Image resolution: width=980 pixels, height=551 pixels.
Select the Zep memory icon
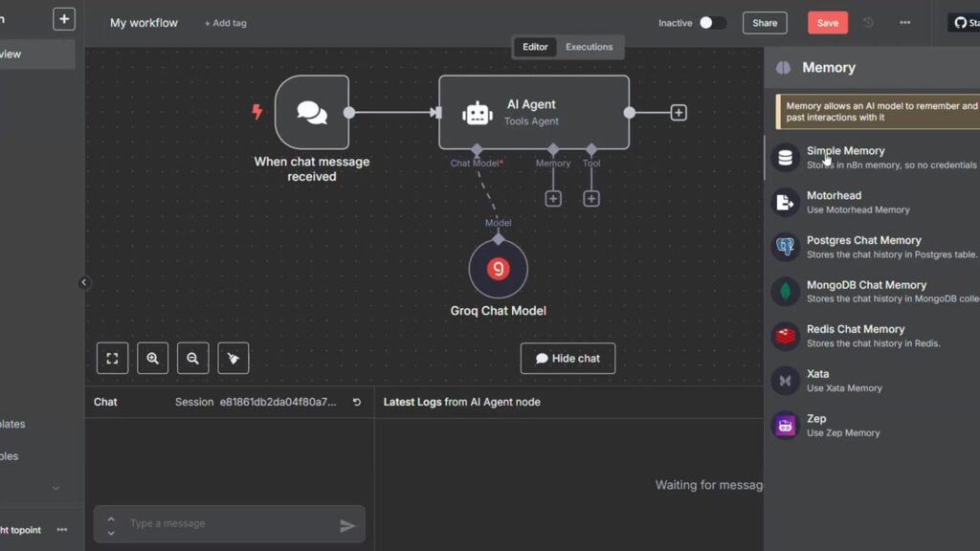coord(785,426)
